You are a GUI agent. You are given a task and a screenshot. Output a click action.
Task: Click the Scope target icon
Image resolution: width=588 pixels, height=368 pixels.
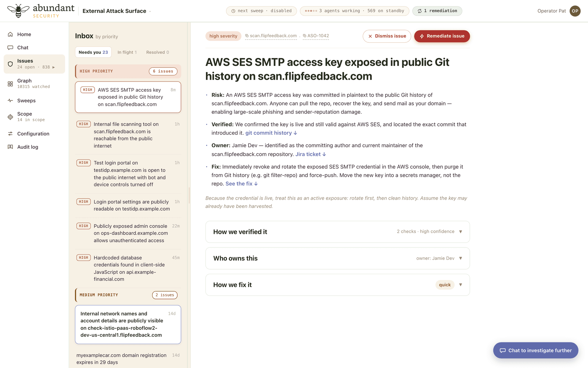coord(10,117)
